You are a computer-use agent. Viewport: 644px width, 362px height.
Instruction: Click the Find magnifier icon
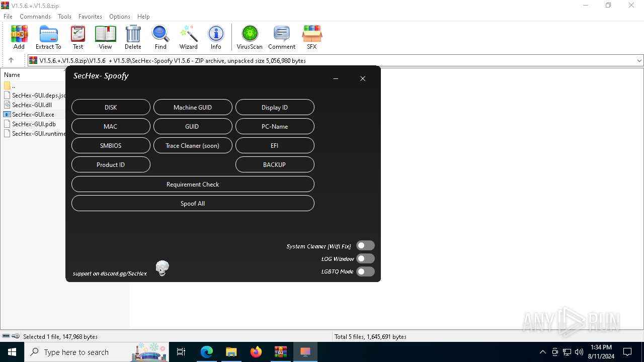tap(160, 38)
